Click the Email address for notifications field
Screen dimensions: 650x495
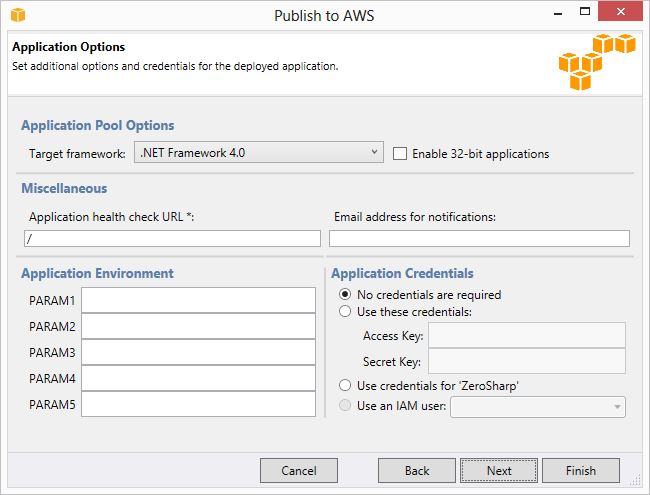pos(479,238)
